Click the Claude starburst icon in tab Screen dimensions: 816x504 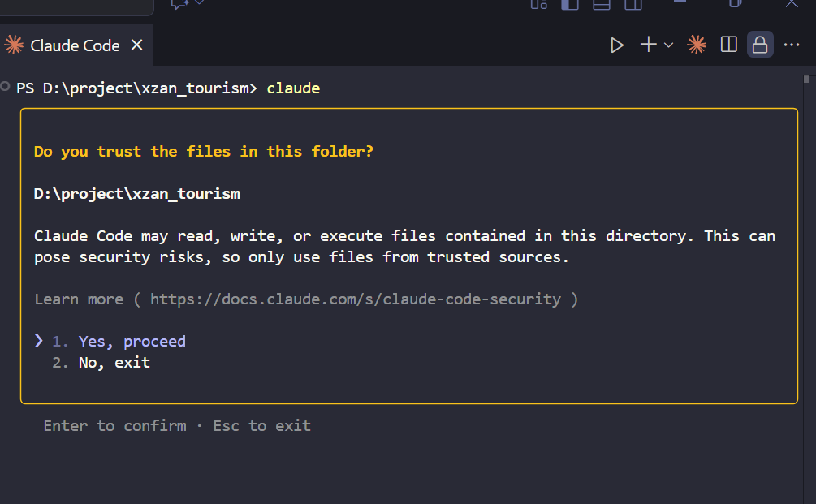click(x=14, y=45)
